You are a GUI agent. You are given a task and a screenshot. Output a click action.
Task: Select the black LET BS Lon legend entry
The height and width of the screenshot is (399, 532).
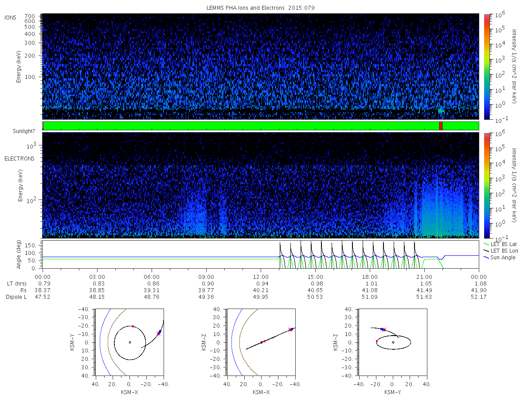click(x=502, y=250)
